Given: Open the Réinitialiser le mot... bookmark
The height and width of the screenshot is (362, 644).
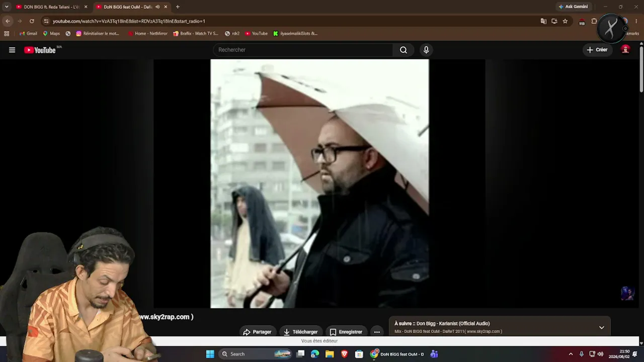Looking at the screenshot, I should pyautogui.click(x=98, y=34).
